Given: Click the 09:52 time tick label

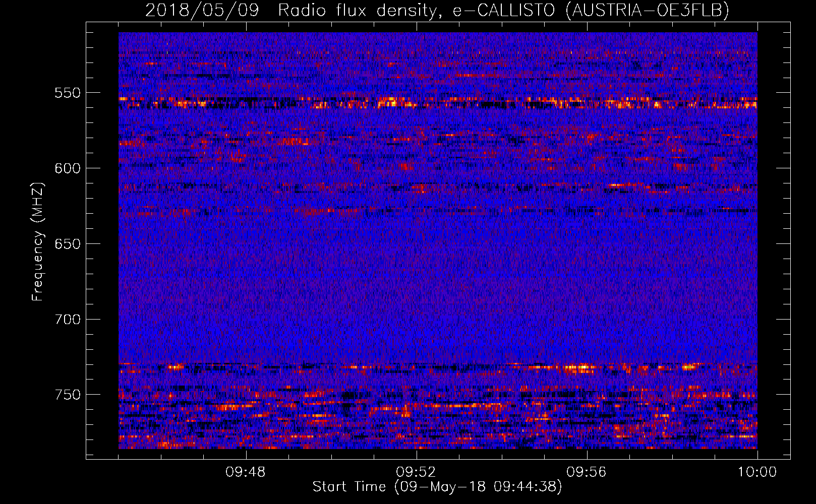Looking at the screenshot, I should (416, 472).
